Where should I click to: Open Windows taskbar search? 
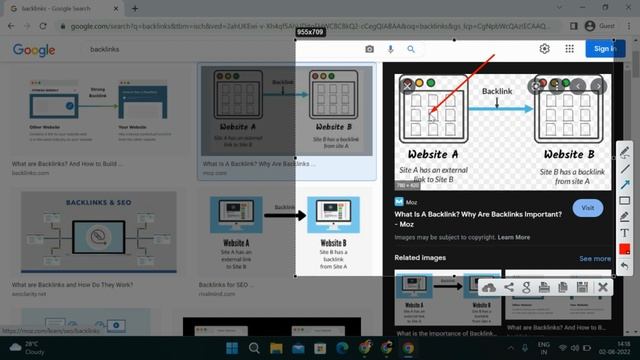(x=254, y=348)
